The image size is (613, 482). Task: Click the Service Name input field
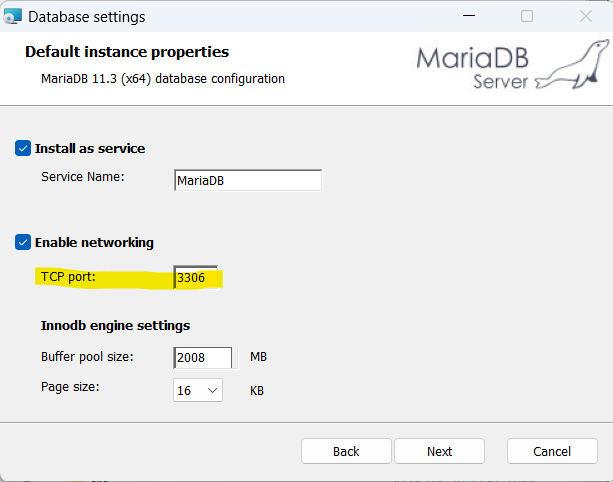click(248, 180)
